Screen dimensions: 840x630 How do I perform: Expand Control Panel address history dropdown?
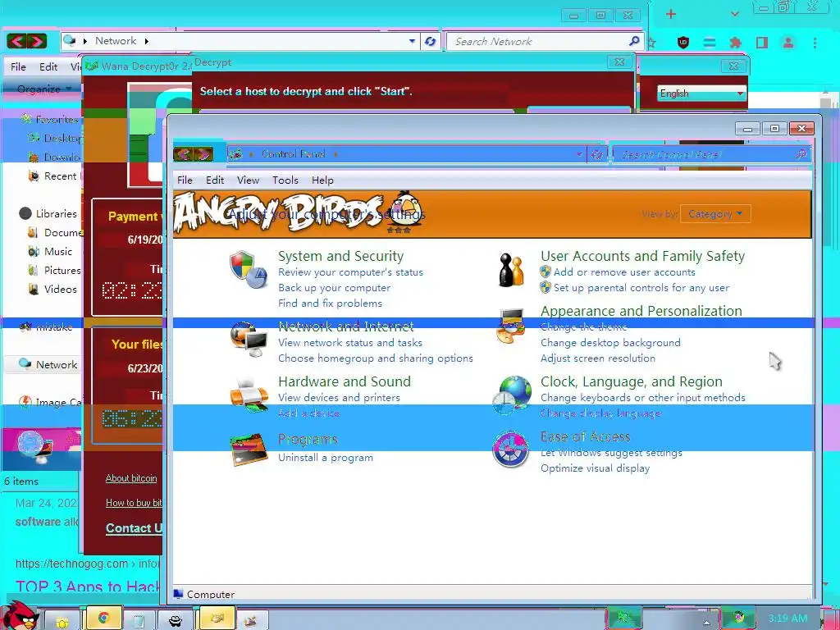click(x=579, y=155)
